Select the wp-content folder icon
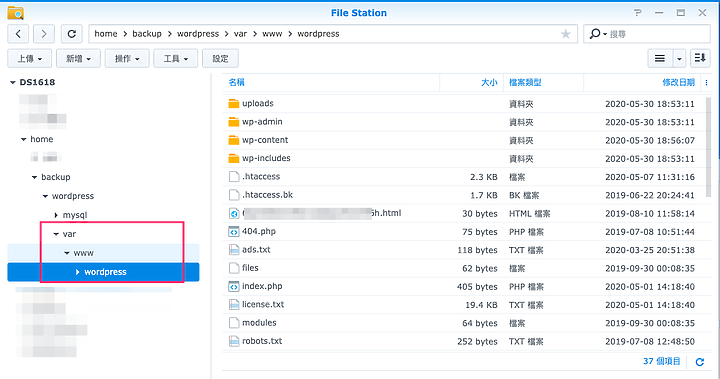Image resolution: width=720 pixels, height=379 pixels. (234, 140)
